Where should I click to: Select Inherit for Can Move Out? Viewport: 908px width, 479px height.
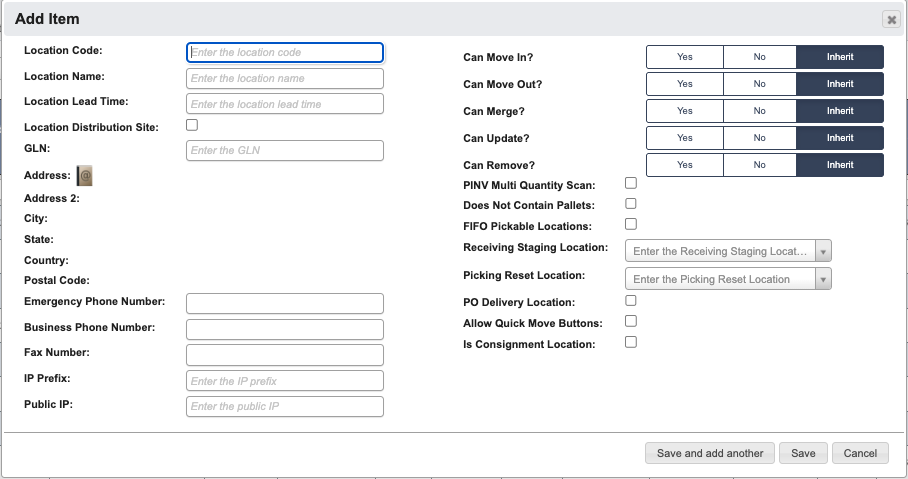(x=840, y=84)
